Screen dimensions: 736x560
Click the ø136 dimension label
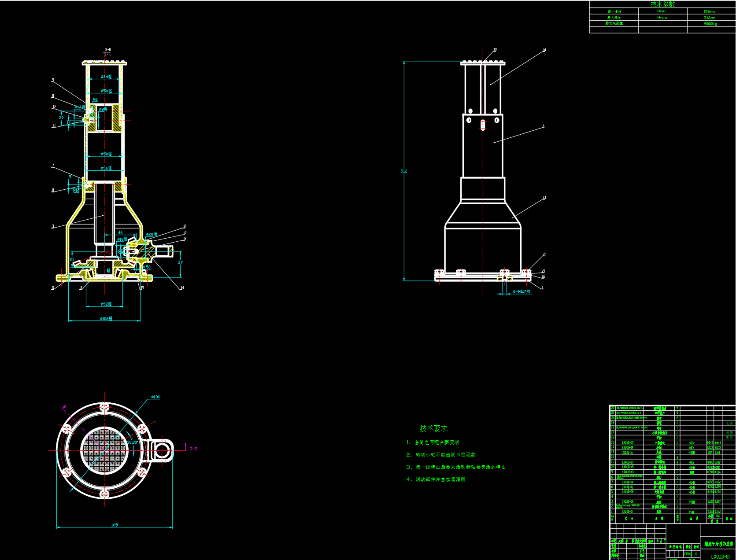click(x=155, y=397)
